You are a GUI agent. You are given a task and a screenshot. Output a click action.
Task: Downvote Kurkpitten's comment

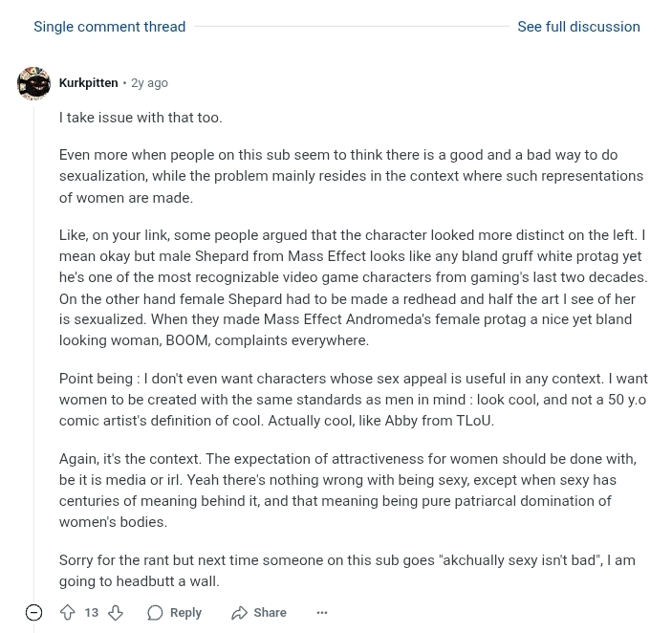coord(116,612)
